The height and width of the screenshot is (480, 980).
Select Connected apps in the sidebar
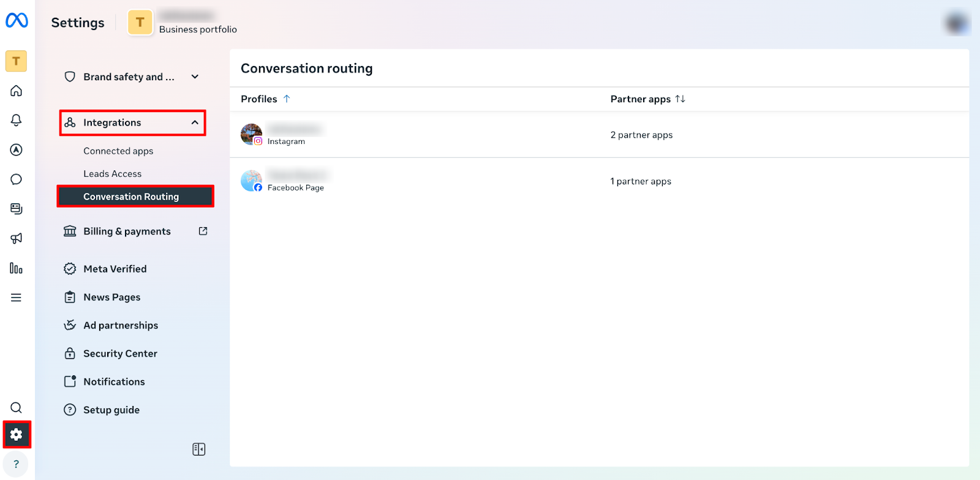[x=118, y=151]
